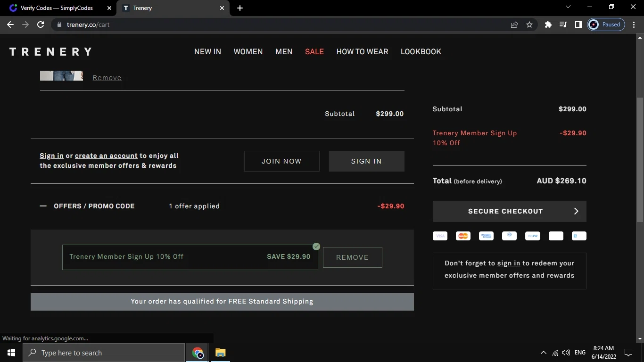Click the green applied-offer checkmark badge
The height and width of the screenshot is (362, 644).
click(x=316, y=247)
